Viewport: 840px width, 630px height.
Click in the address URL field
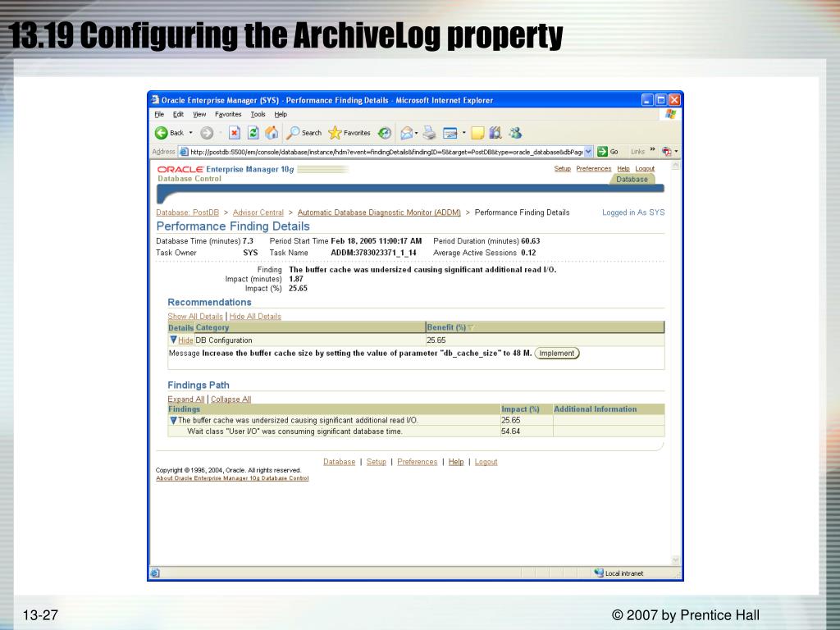tap(386, 152)
